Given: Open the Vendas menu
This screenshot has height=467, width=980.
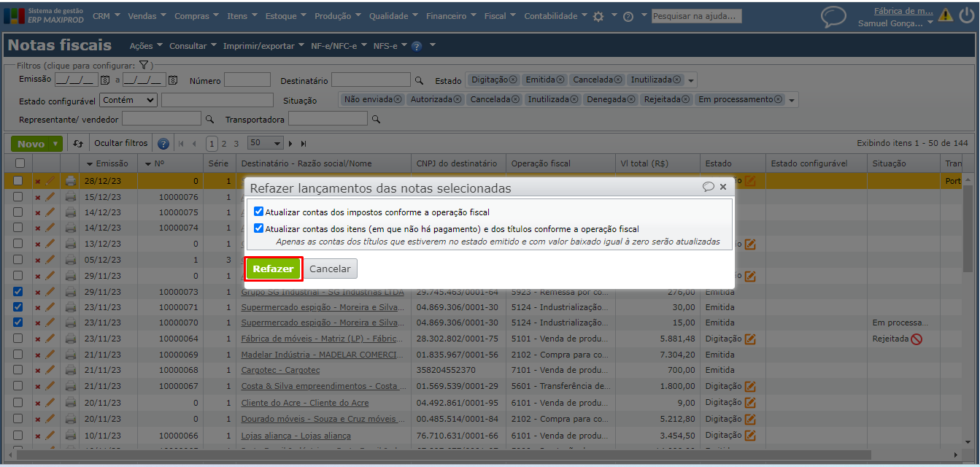Looking at the screenshot, I should tap(147, 16).
